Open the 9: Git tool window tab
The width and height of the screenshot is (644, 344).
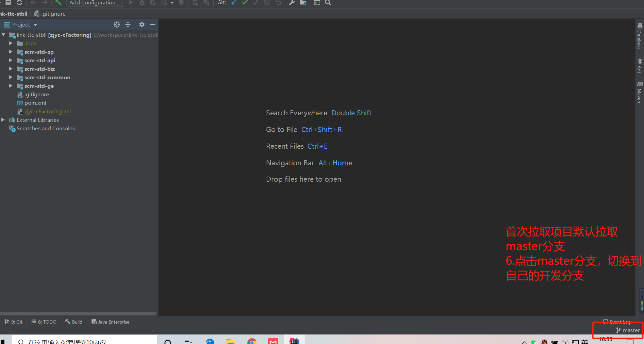(14, 322)
